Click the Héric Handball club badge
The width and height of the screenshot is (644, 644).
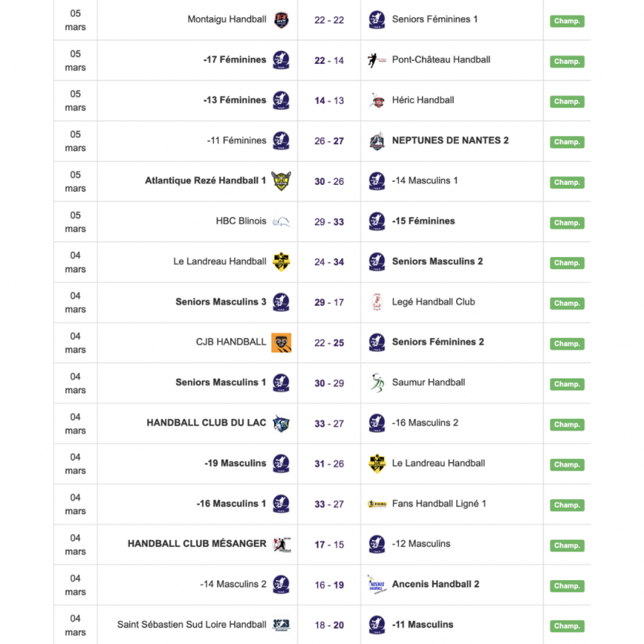376,100
